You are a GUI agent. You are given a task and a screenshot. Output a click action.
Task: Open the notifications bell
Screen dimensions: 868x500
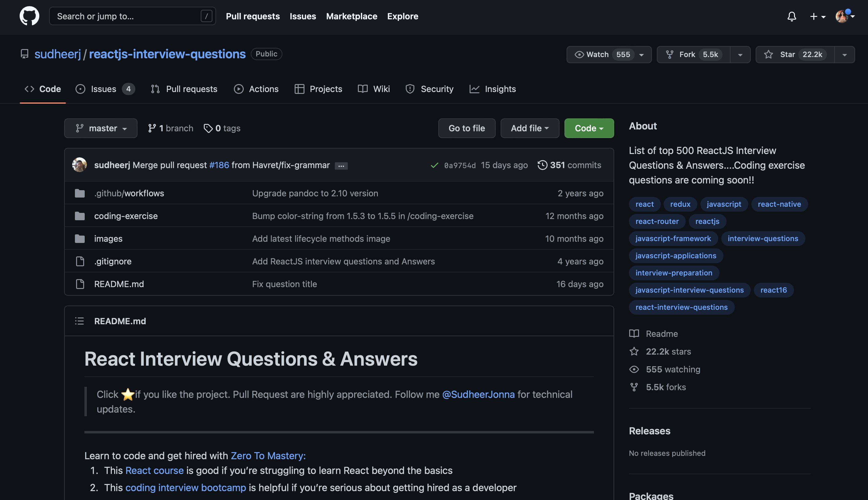(x=792, y=16)
